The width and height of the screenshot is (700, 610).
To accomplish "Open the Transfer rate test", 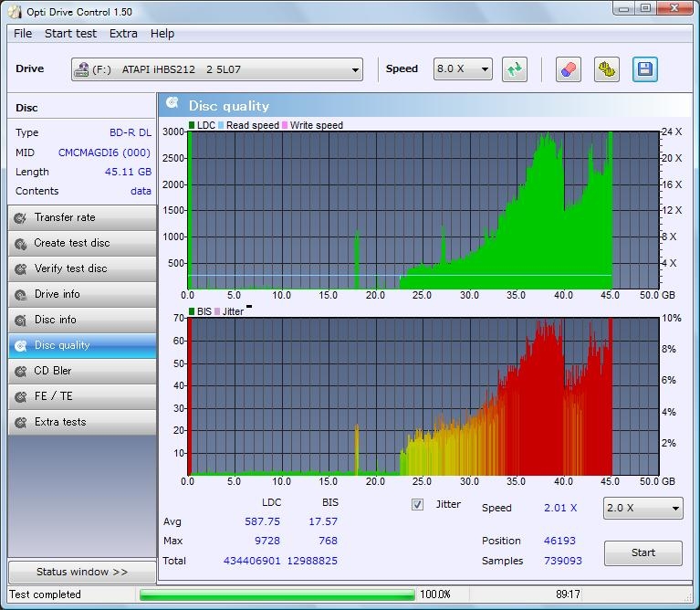I will (81, 217).
